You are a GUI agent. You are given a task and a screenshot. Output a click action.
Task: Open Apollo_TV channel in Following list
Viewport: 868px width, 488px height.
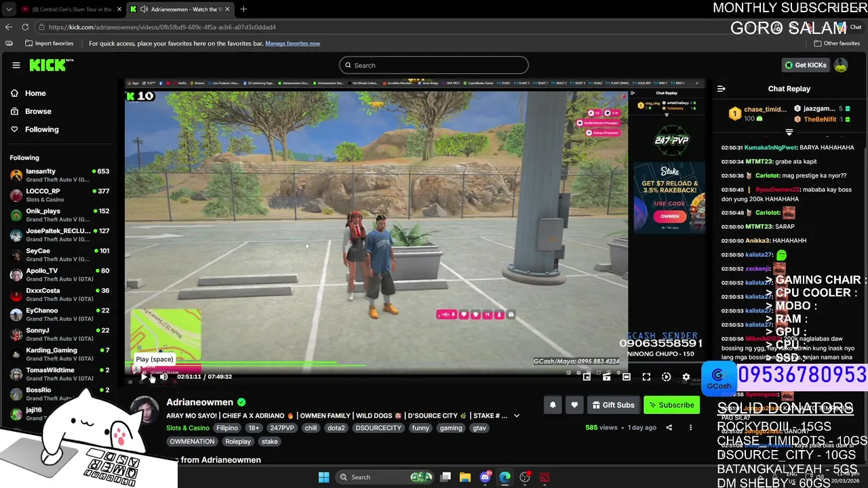click(x=60, y=274)
